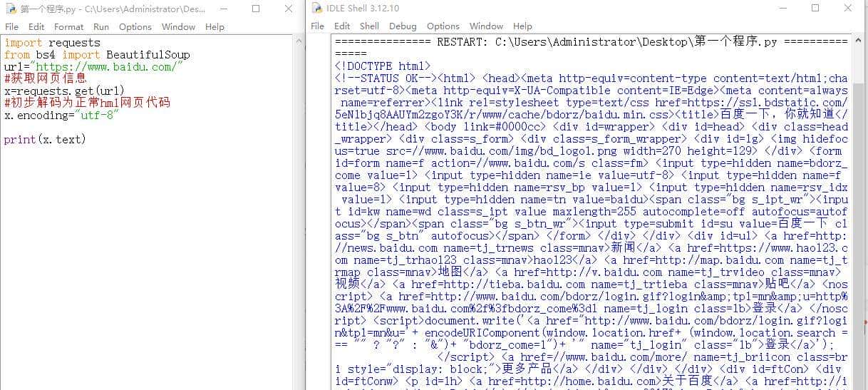Click the 'print(x.text)' line
The image size is (868, 390).
[x=45, y=139]
